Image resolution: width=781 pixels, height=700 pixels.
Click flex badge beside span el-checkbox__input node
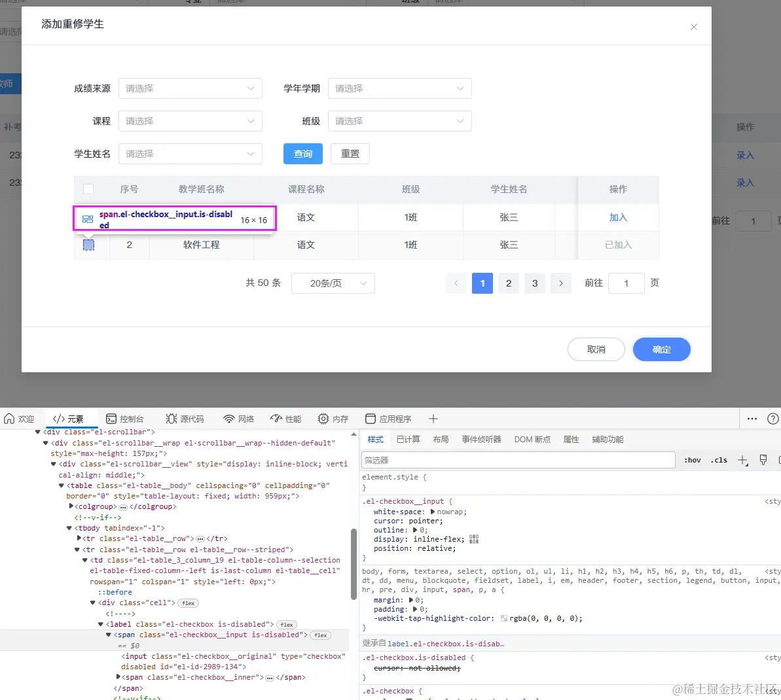pos(321,635)
